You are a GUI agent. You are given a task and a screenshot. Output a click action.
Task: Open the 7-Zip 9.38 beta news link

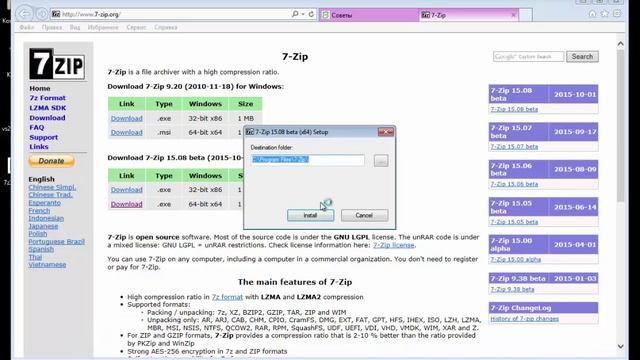point(512,289)
